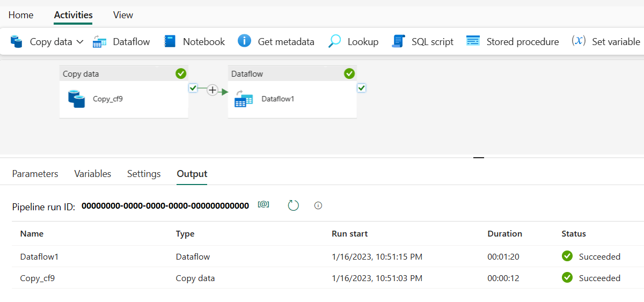Click the Dataflow node header

292,73
